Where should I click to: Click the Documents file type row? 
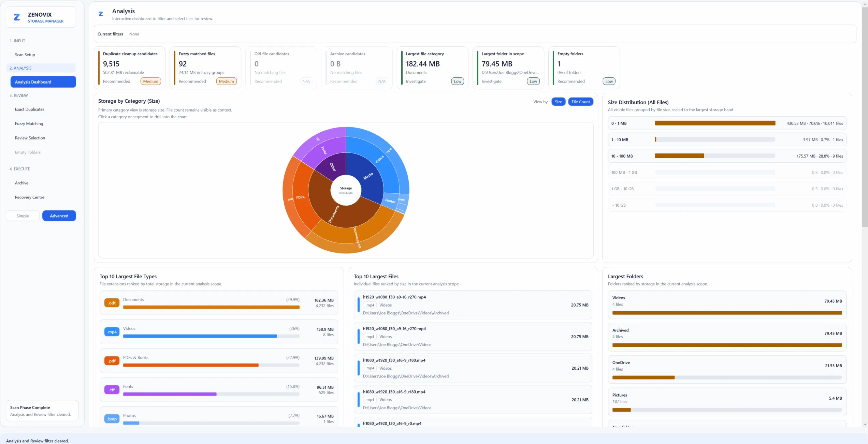tap(219, 303)
